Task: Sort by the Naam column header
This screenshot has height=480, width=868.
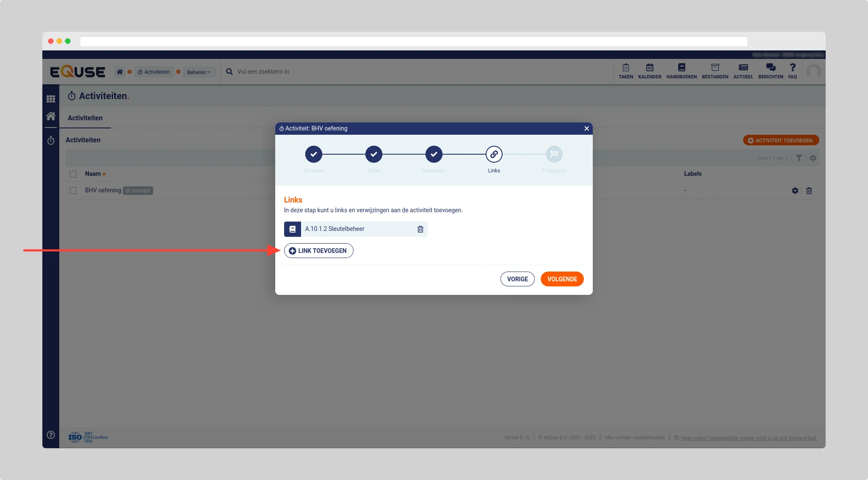Action: point(93,174)
